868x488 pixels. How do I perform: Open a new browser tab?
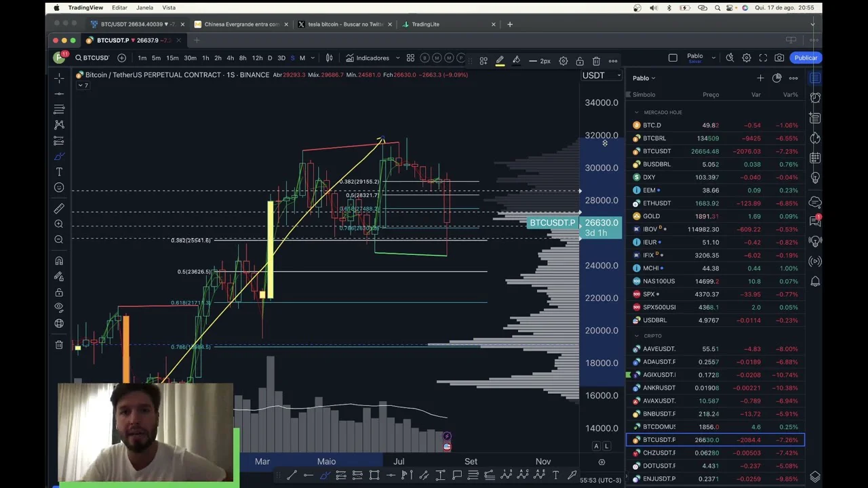tap(510, 24)
